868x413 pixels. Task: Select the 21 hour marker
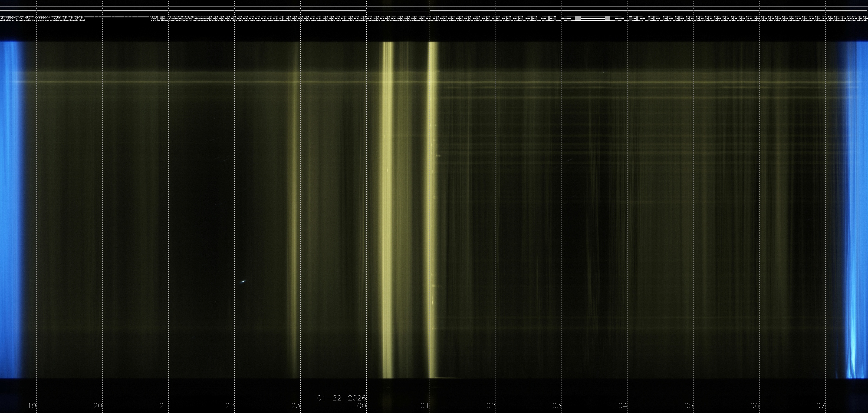coord(164,406)
